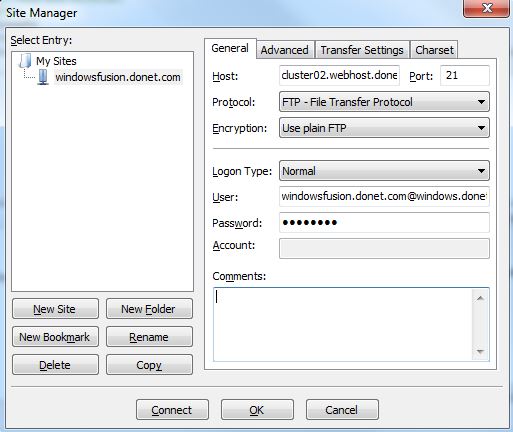Switch to the Advanced tab
The width and height of the screenshot is (513, 432).
point(284,50)
